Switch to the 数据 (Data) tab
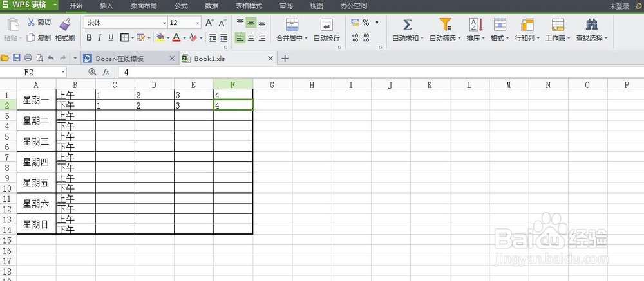 [212, 6]
